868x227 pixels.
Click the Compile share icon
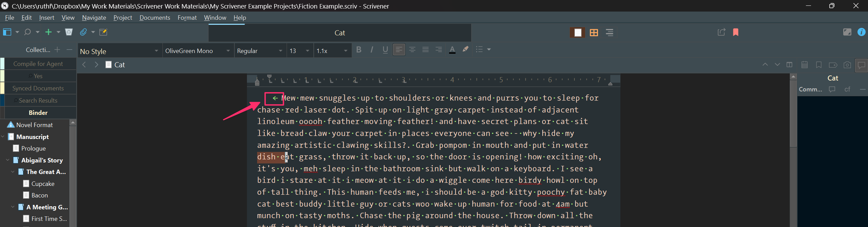click(721, 32)
